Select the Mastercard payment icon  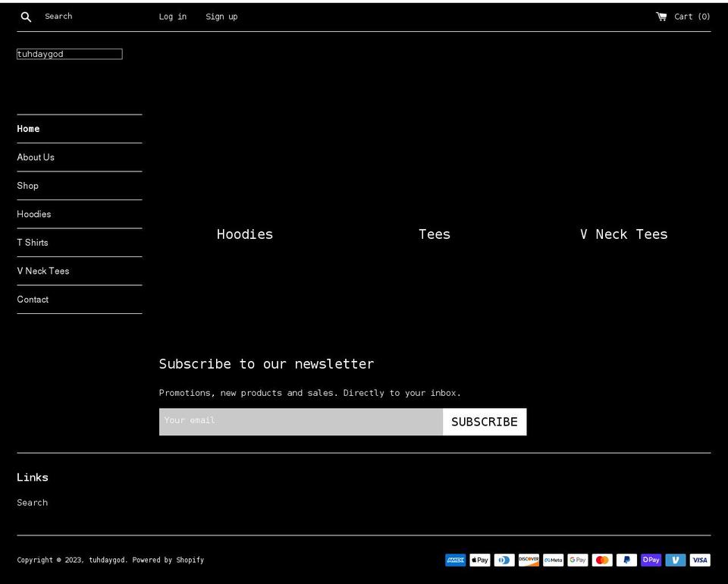pyautogui.click(x=602, y=560)
